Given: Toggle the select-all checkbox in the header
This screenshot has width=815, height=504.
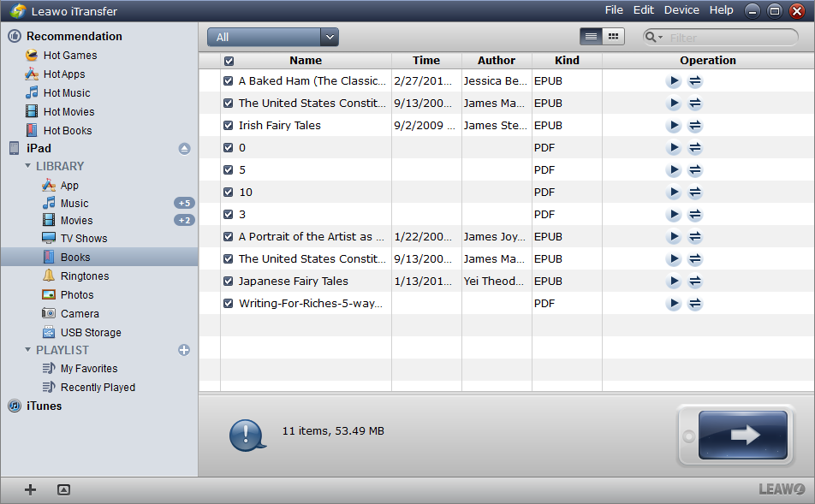Looking at the screenshot, I should [227, 60].
